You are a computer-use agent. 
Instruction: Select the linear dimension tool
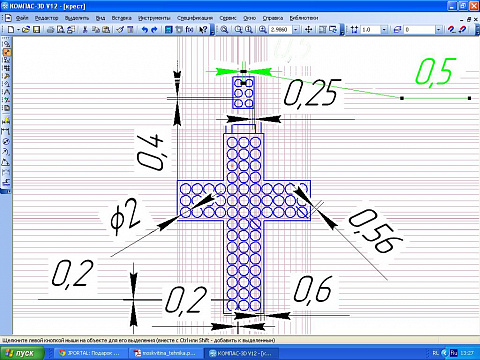click(x=6, y=131)
